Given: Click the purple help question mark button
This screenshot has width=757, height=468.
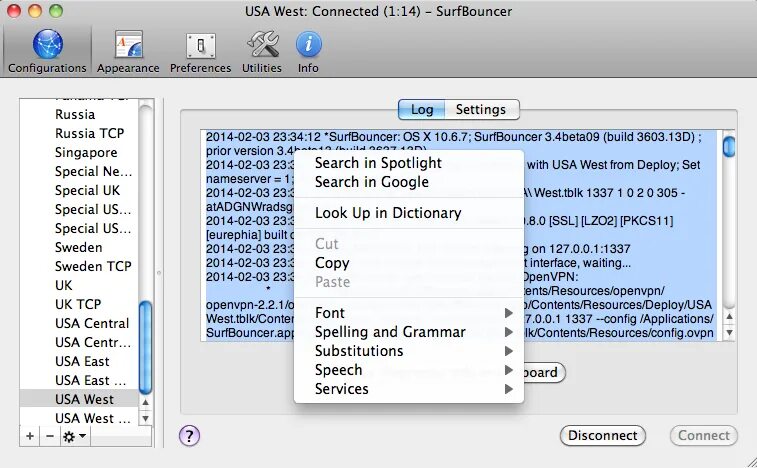Looking at the screenshot, I should (189, 436).
